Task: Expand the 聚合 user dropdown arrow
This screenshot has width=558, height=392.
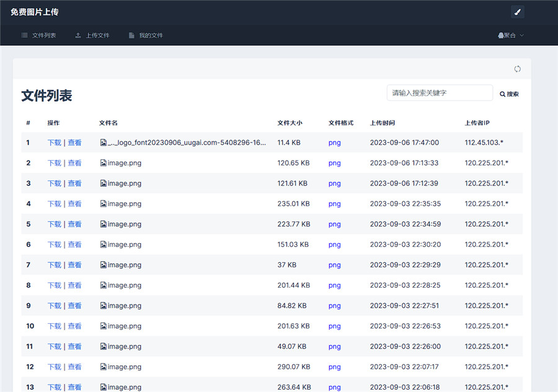Action: tap(522, 35)
